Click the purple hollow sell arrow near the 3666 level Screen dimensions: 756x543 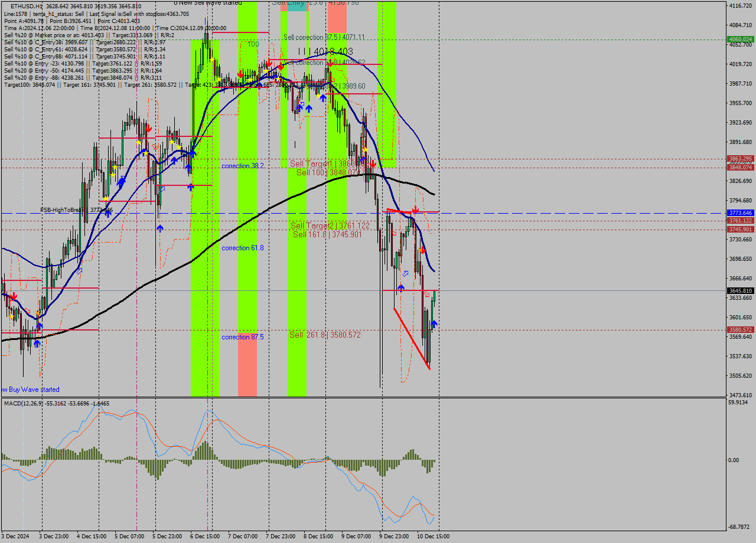(x=426, y=294)
